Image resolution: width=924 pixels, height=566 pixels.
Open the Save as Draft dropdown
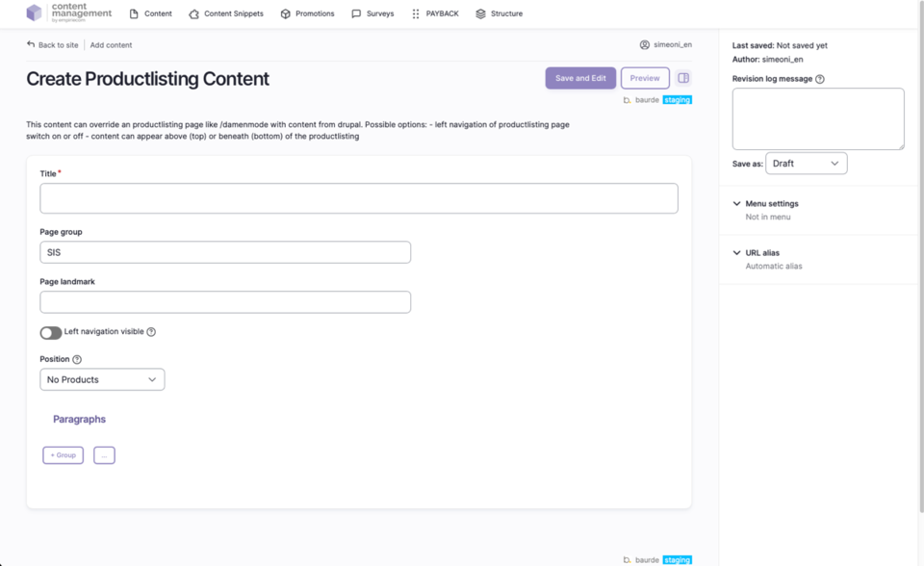click(806, 163)
